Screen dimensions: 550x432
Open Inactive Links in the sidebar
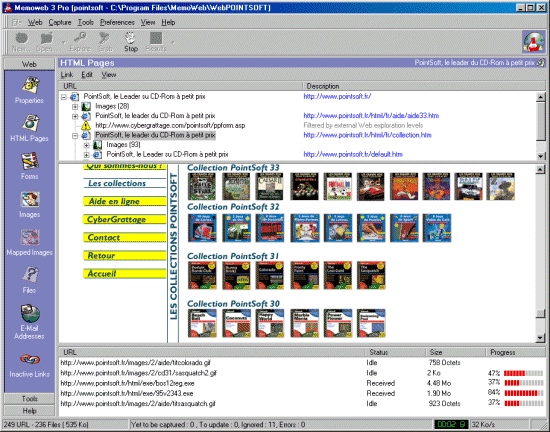pyautogui.click(x=29, y=365)
